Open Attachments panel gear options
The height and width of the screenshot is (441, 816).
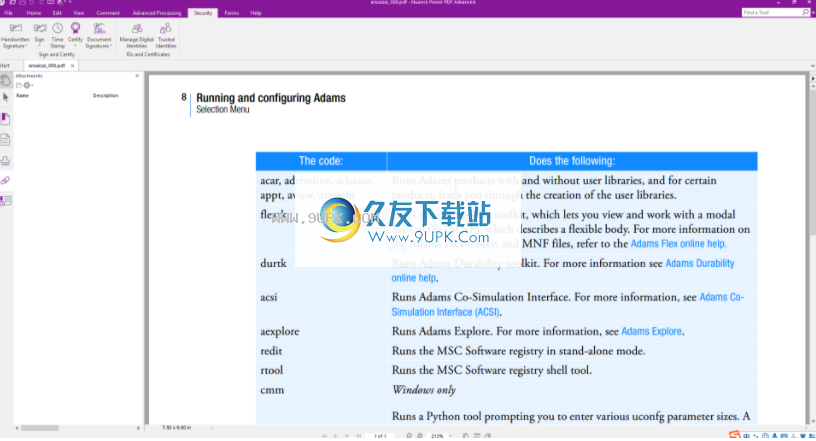27,85
